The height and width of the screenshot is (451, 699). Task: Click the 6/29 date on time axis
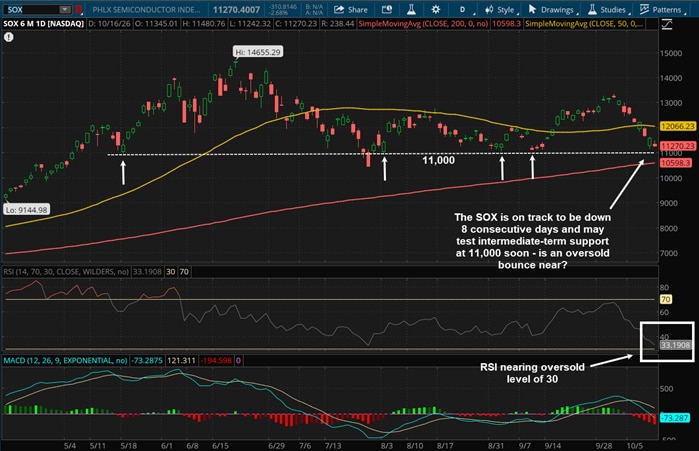click(x=276, y=446)
